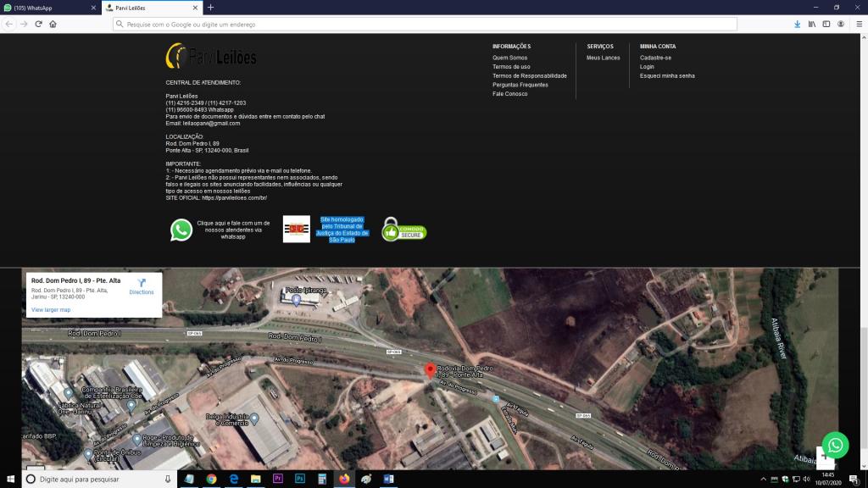This screenshot has height=488, width=868.
Task: Open Esqueci minha senha link
Action: point(667,75)
